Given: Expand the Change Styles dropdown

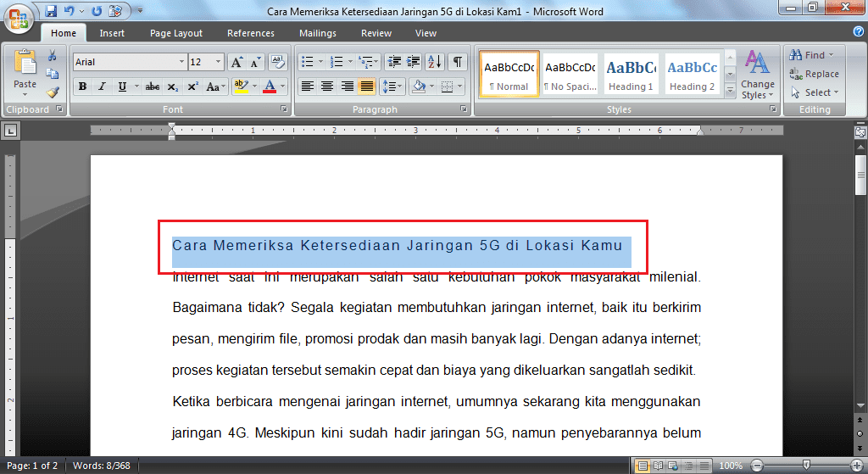Looking at the screenshot, I should (757, 75).
